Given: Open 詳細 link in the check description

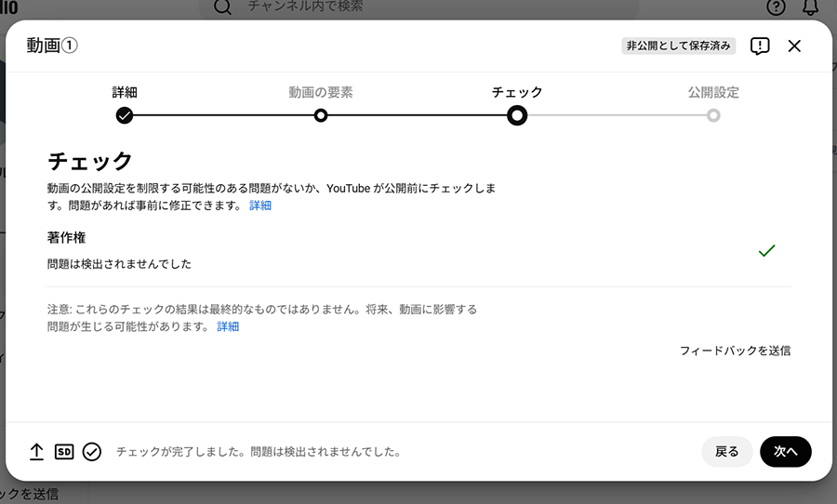Looking at the screenshot, I should tap(260, 206).
